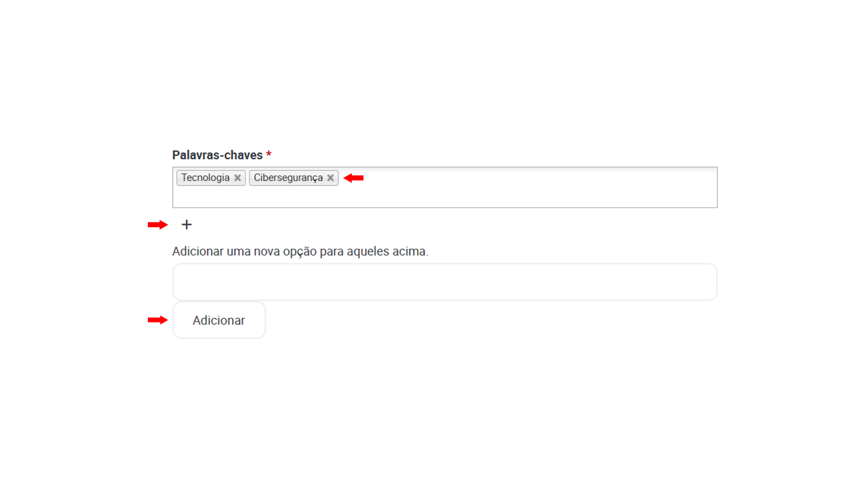
Task: Click gap between Tecnologia and Cibersegurança tags
Action: pos(248,178)
